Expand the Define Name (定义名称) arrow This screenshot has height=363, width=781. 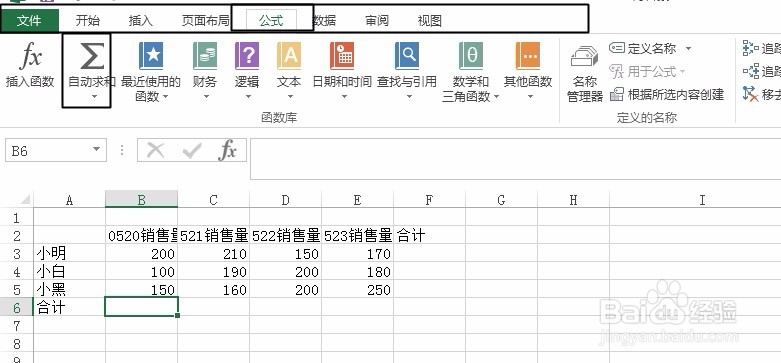688,49
